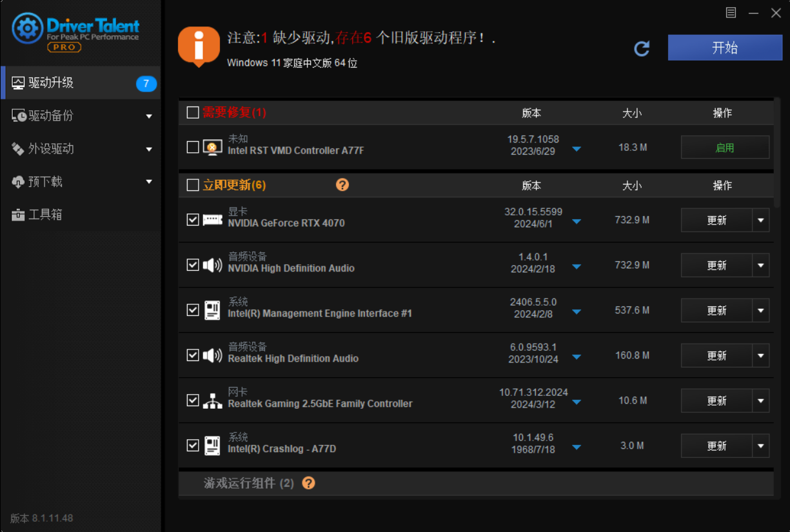Click the monitor icon beside 驱动升级
The height and width of the screenshot is (532, 790).
click(18, 83)
